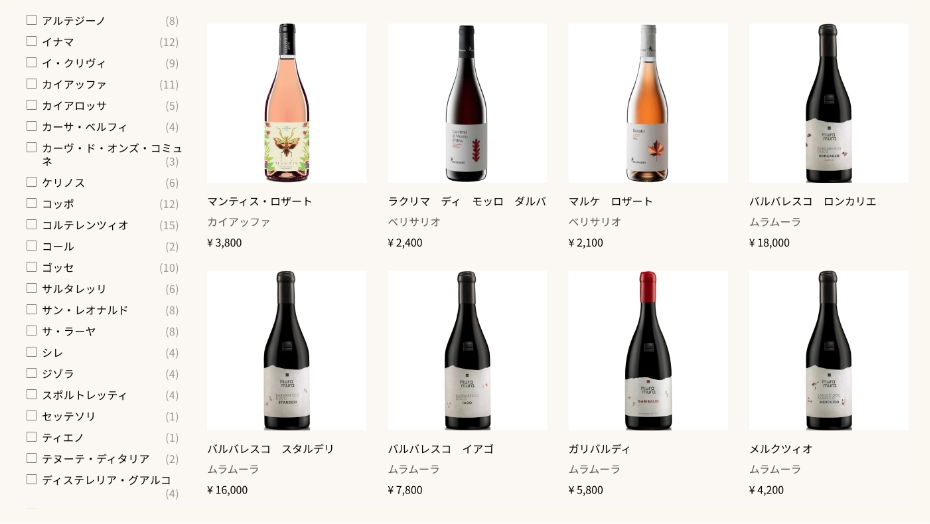930x524 pixels.
Task: Open the ガリバルディ product title link
Action: [599, 449]
